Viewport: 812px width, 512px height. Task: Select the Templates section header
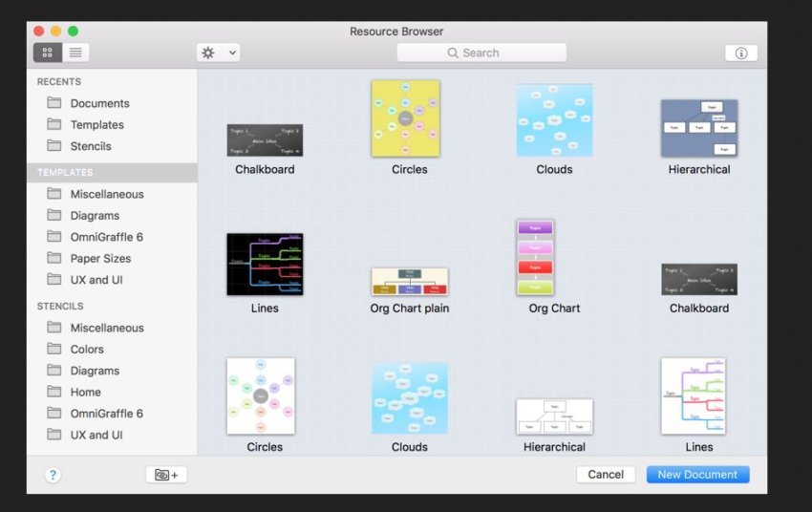(x=65, y=173)
